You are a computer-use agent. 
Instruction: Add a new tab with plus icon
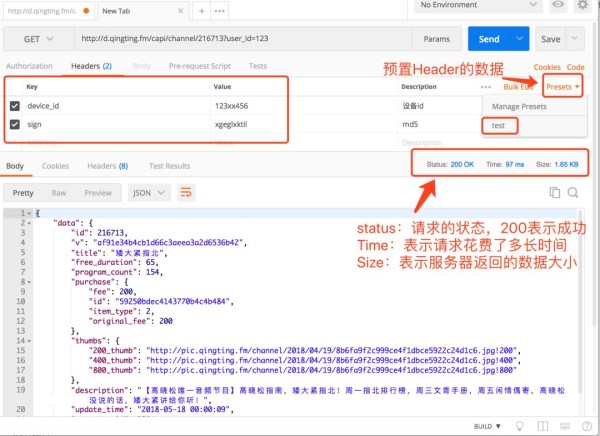(202, 11)
